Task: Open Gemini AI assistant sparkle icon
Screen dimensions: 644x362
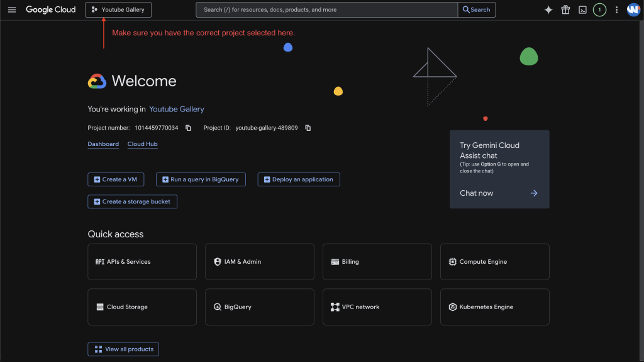Action: pyautogui.click(x=548, y=10)
